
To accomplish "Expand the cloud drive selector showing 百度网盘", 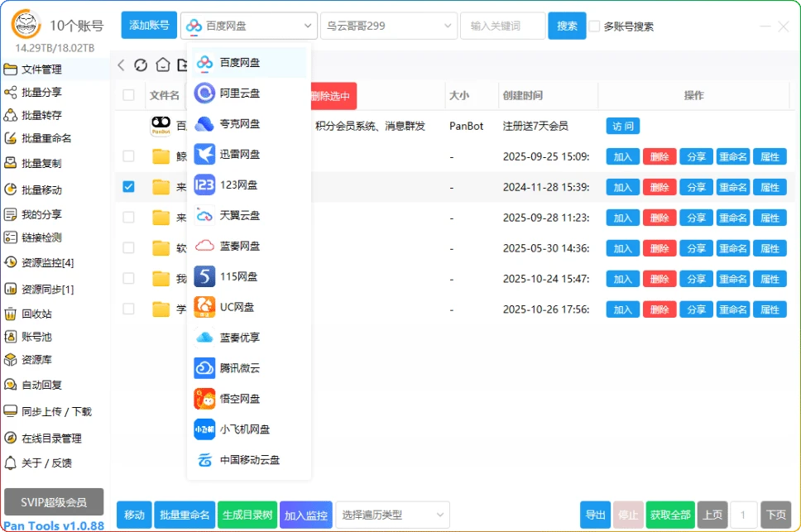I will [248, 26].
